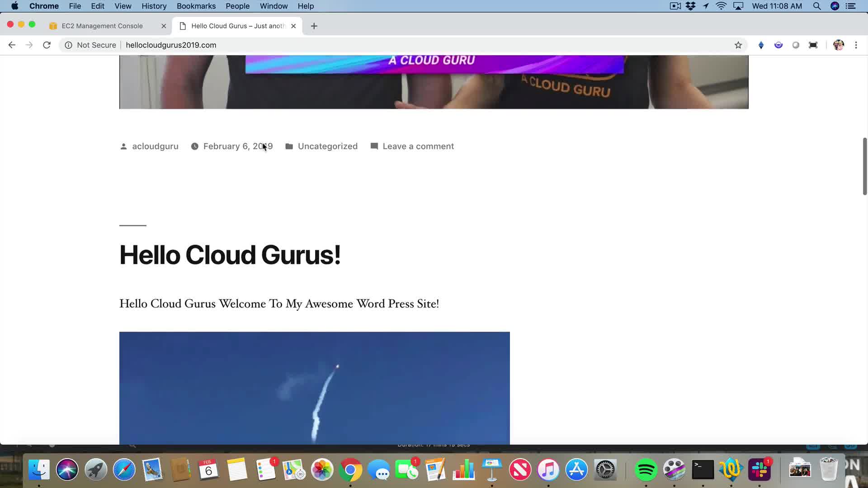Click the Chrome profile avatar
Image resolution: width=868 pixels, height=488 pixels.
click(838, 45)
